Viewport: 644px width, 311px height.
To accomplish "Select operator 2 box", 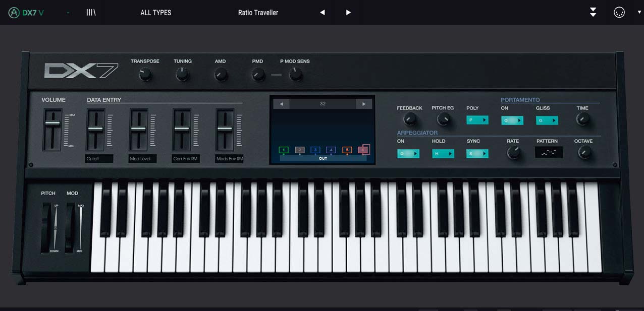I will tap(300, 150).
